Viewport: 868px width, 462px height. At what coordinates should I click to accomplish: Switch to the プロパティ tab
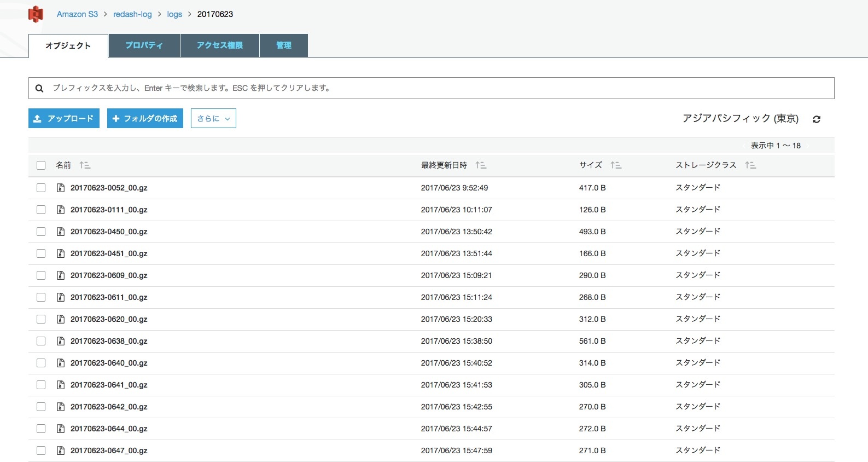coord(144,45)
